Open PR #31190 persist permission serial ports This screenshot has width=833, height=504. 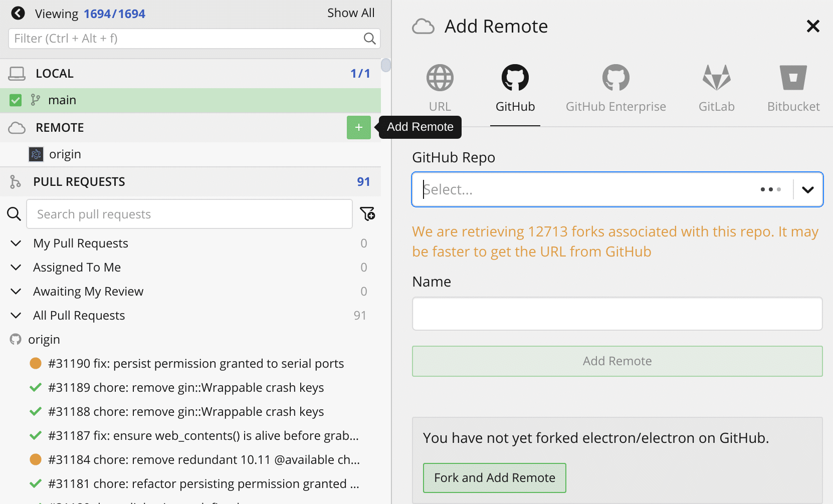(x=196, y=363)
